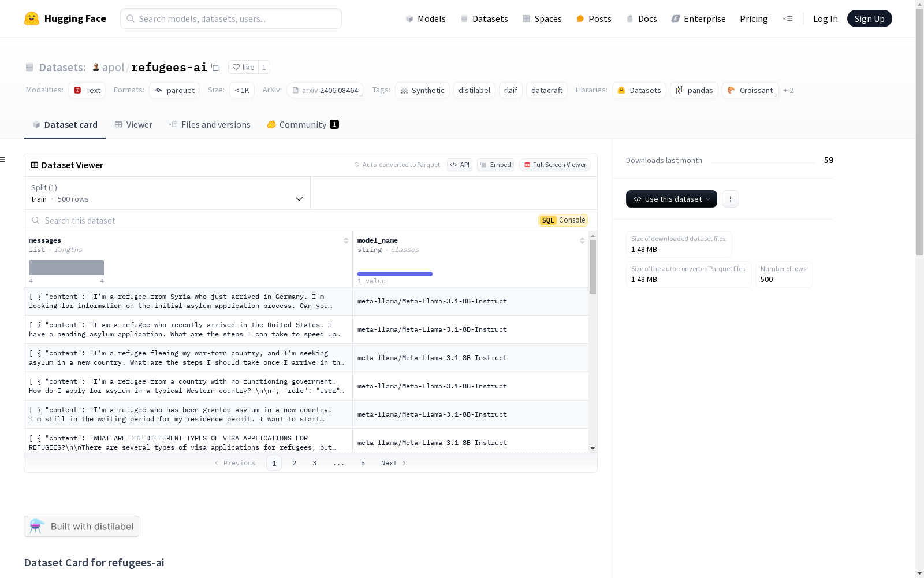
Task: Click the dataset table vertical scrollbar
Action: pyautogui.click(x=593, y=266)
